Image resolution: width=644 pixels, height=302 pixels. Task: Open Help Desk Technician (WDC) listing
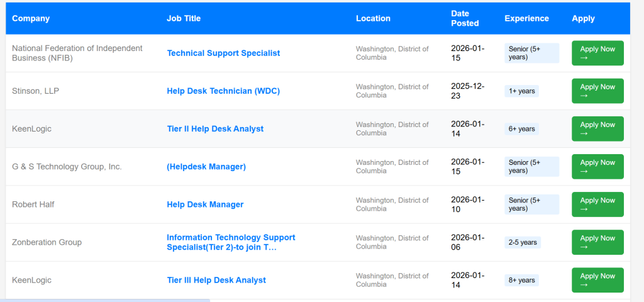223,91
